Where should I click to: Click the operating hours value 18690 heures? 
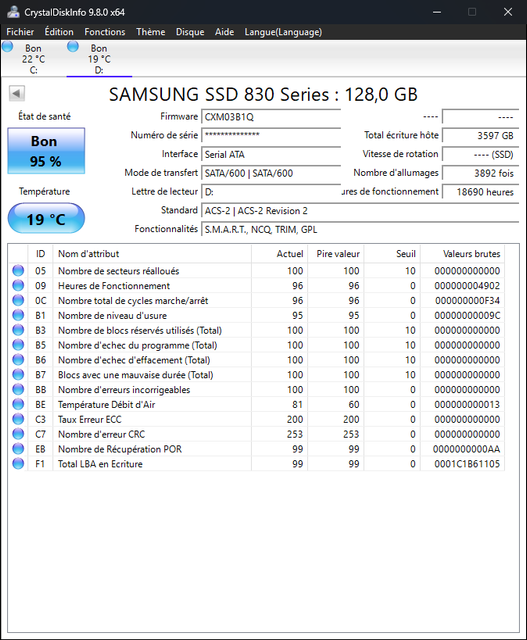480,192
